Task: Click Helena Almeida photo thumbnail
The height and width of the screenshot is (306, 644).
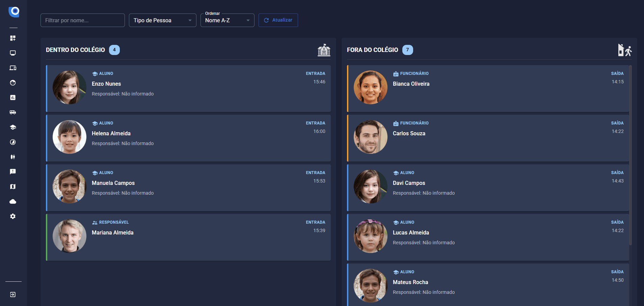Action: [x=70, y=137]
